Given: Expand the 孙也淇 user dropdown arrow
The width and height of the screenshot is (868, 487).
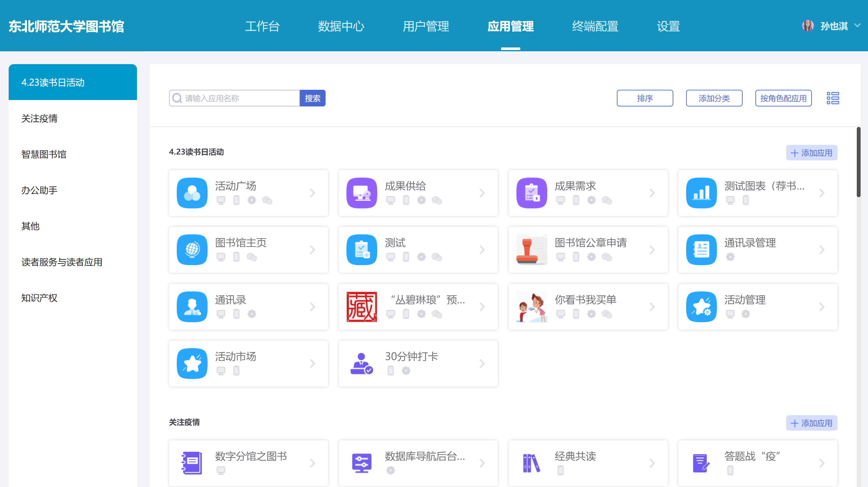Looking at the screenshot, I should [857, 26].
